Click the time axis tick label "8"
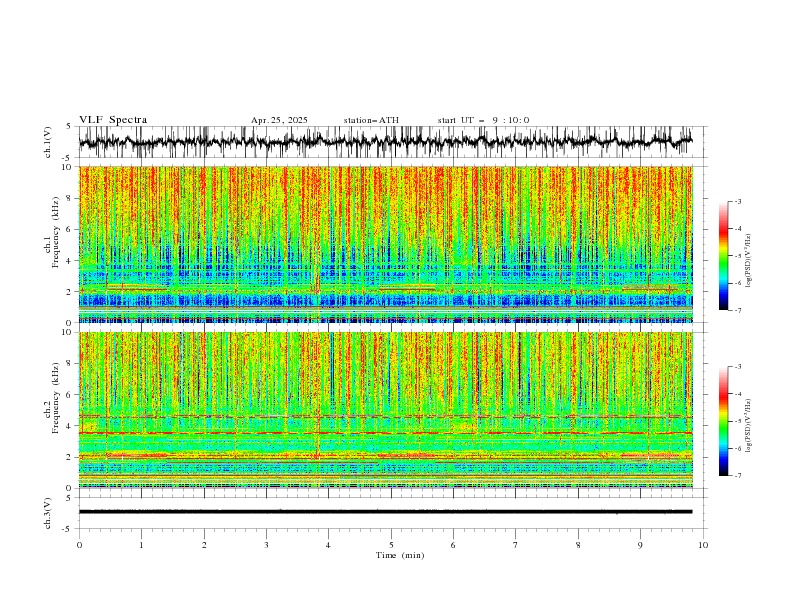This screenshot has width=792, height=612. [x=578, y=545]
